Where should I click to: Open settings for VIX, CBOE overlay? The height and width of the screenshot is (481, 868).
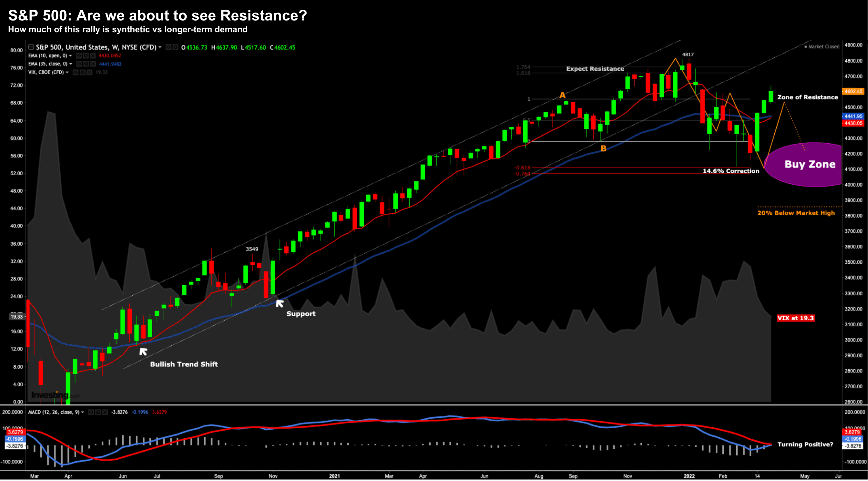[83, 72]
